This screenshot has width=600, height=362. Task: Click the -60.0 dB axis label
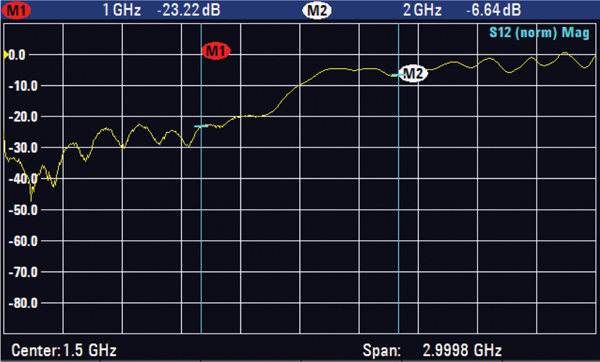coord(23,241)
